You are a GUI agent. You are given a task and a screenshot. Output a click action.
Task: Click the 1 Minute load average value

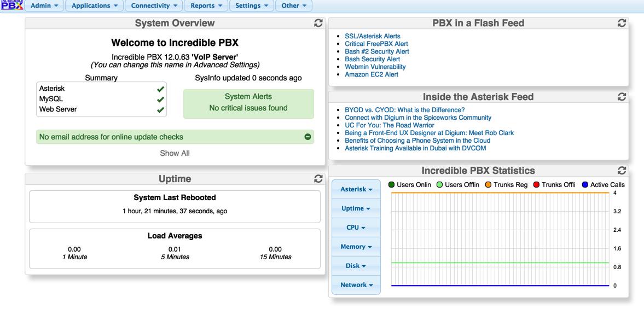(74, 249)
